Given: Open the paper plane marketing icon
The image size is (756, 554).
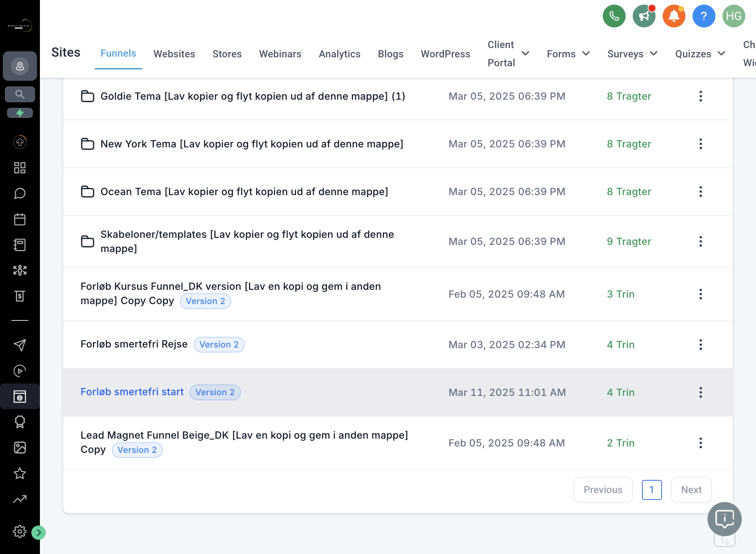Looking at the screenshot, I should click(20, 345).
